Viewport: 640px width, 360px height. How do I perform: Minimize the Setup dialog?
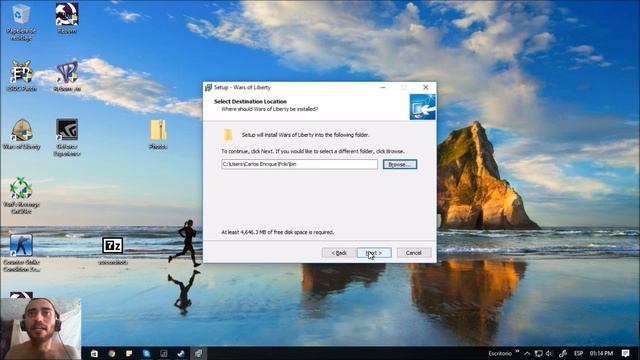pos(383,87)
